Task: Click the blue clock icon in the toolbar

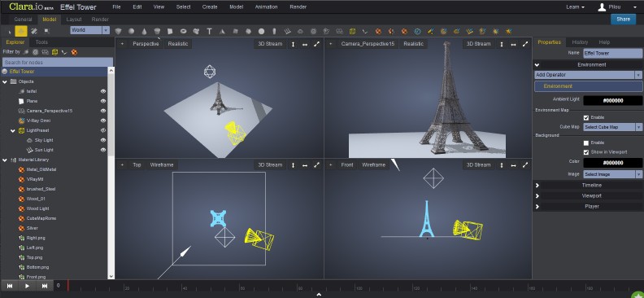Action: tap(417, 31)
